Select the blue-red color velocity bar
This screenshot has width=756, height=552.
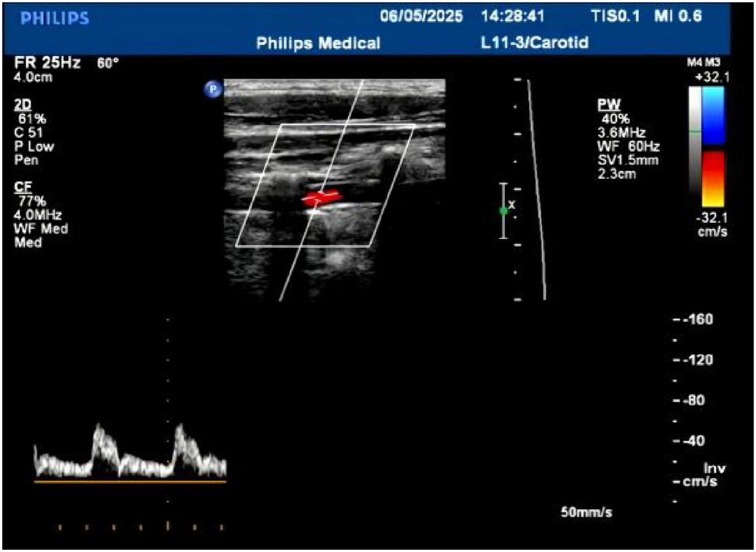click(x=713, y=147)
